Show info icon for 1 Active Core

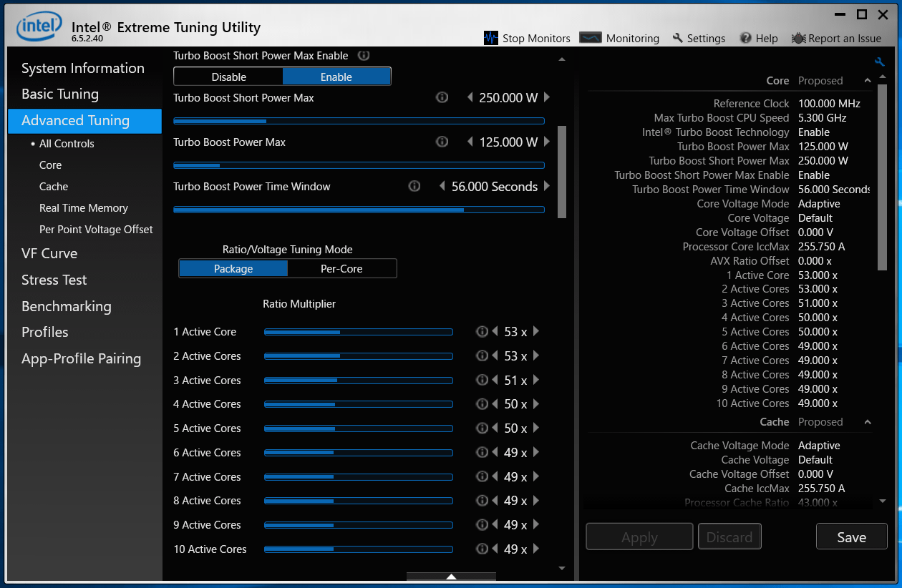pyautogui.click(x=482, y=332)
